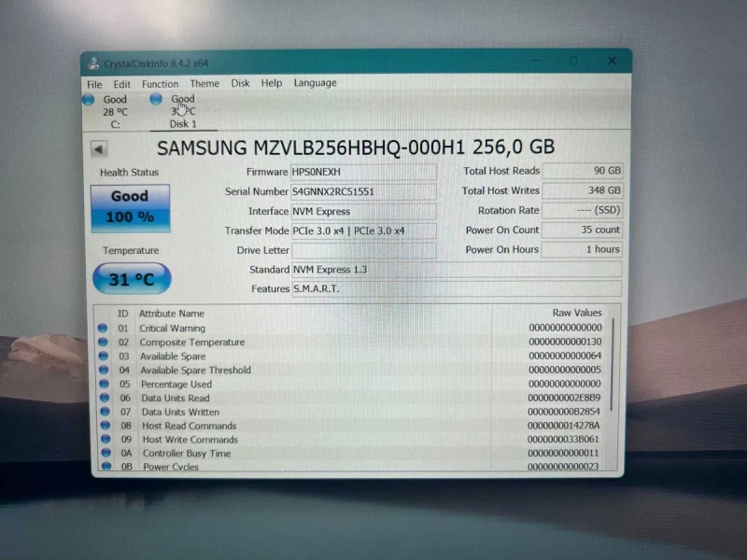Viewport: 747px width, 560px height.
Task: Open the Disk menu
Action: click(241, 83)
